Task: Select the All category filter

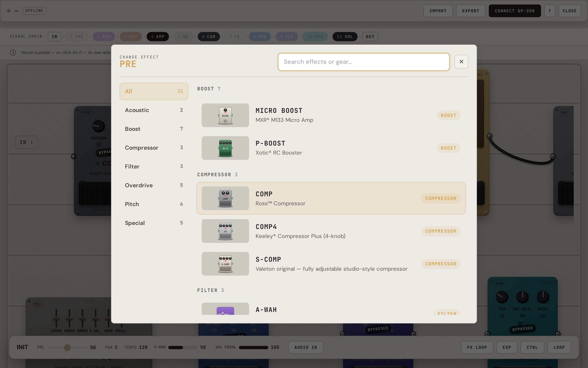Action: 154,91
